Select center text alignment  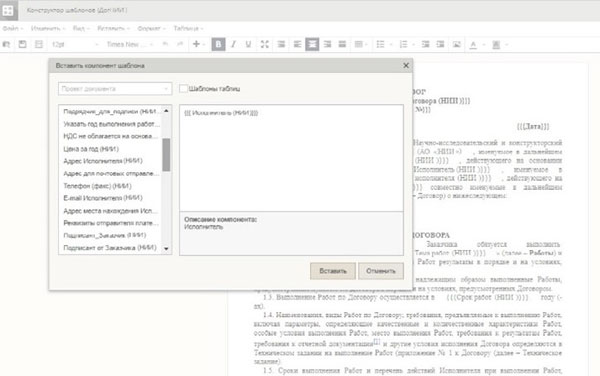312,44
